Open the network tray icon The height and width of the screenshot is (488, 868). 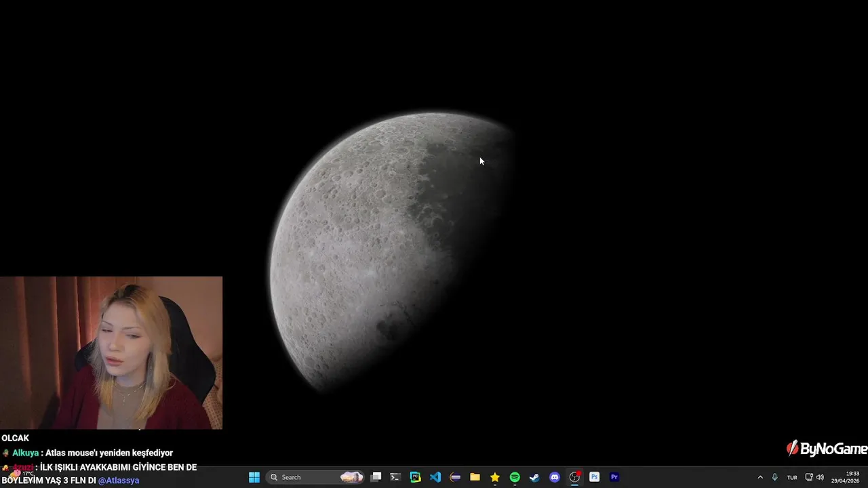809,477
